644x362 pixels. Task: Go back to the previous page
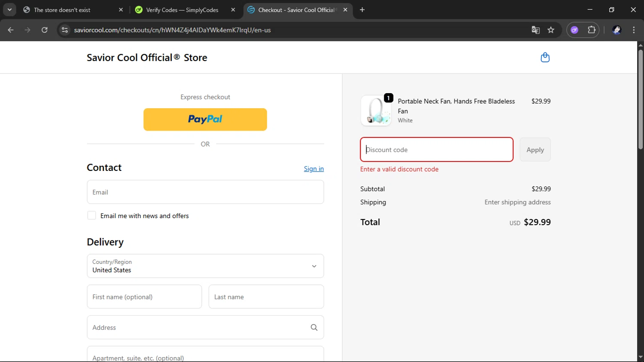click(x=11, y=30)
